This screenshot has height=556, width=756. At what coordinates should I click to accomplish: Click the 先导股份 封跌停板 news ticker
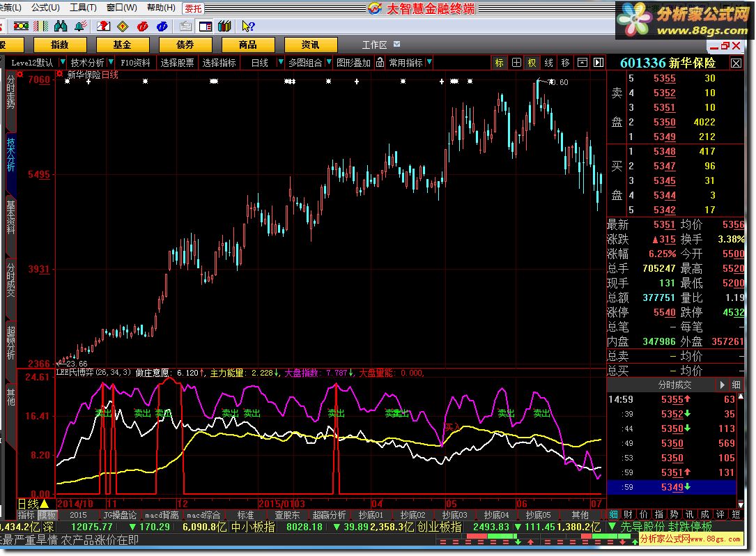click(665, 527)
